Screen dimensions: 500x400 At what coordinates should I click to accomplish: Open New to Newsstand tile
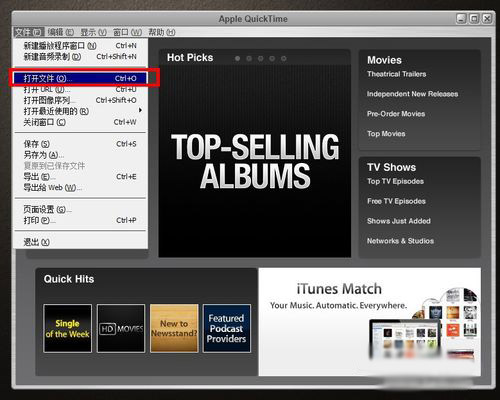tap(174, 328)
